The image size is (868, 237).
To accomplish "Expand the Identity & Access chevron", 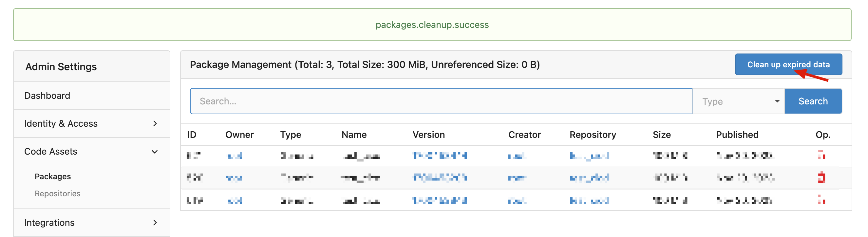I will pos(155,123).
